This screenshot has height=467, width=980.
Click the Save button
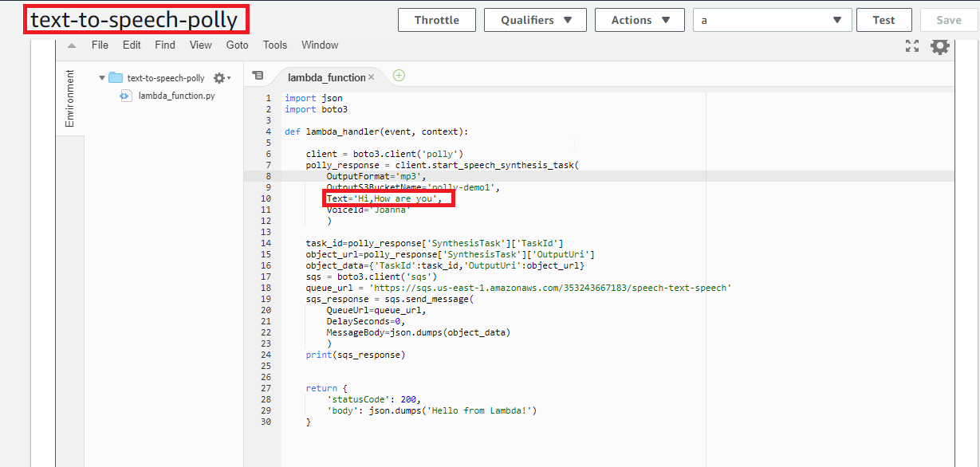click(x=949, y=20)
